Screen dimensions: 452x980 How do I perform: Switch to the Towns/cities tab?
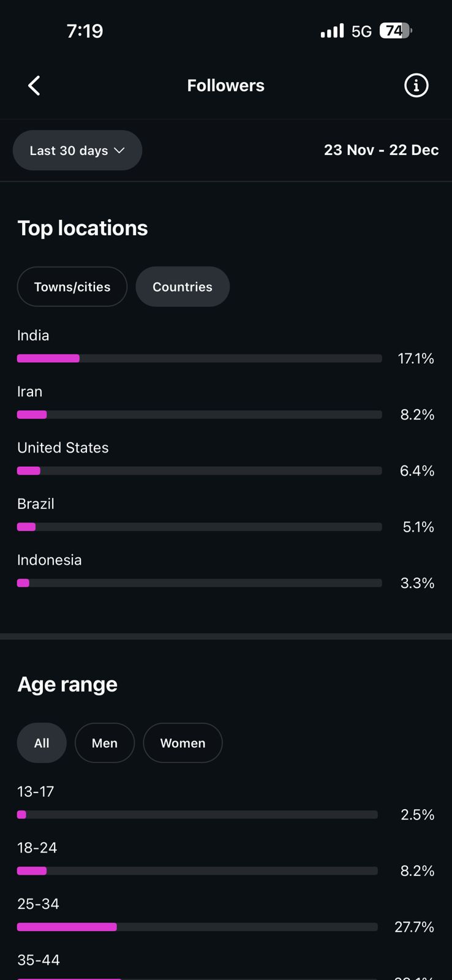72,287
